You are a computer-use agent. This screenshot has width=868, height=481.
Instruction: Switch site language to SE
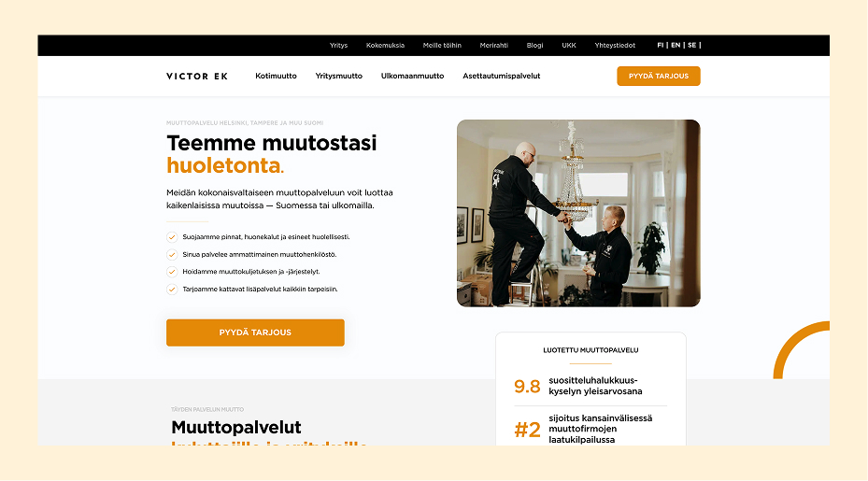pyautogui.click(x=692, y=46)
